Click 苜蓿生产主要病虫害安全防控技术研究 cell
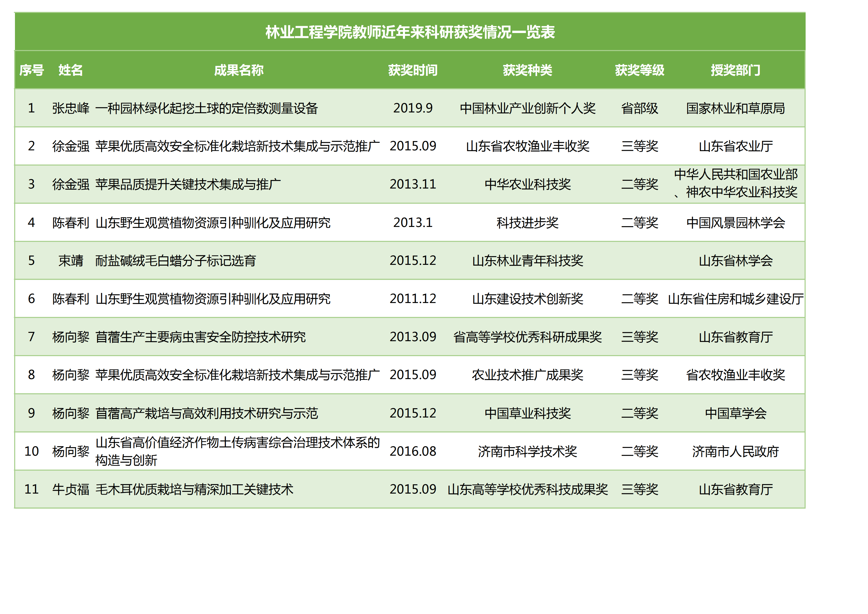The image size is (868, 614). [x=201, y=337]
